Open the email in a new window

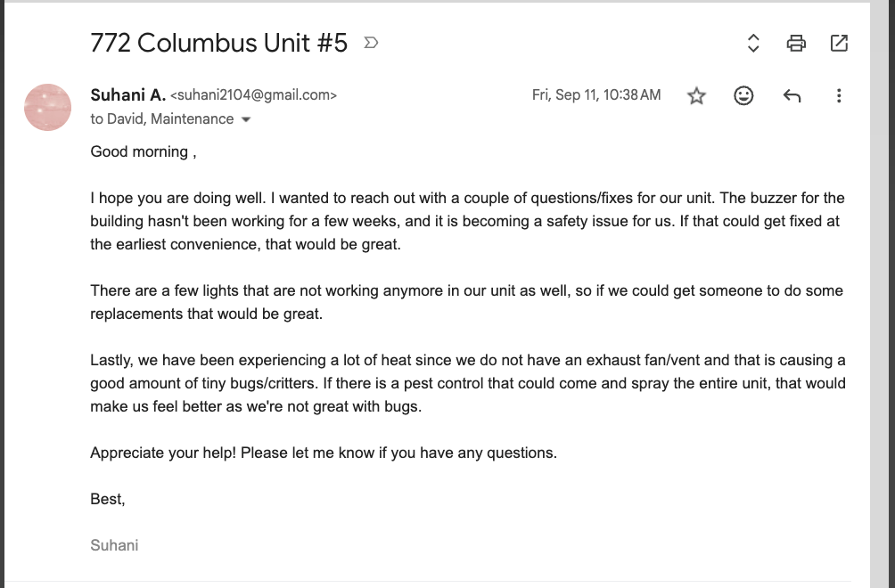point(839,43)
